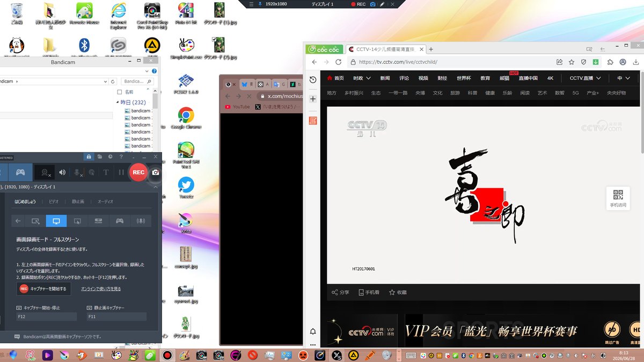Select the fullscreen monitor recording mode icon

point(56,220)
